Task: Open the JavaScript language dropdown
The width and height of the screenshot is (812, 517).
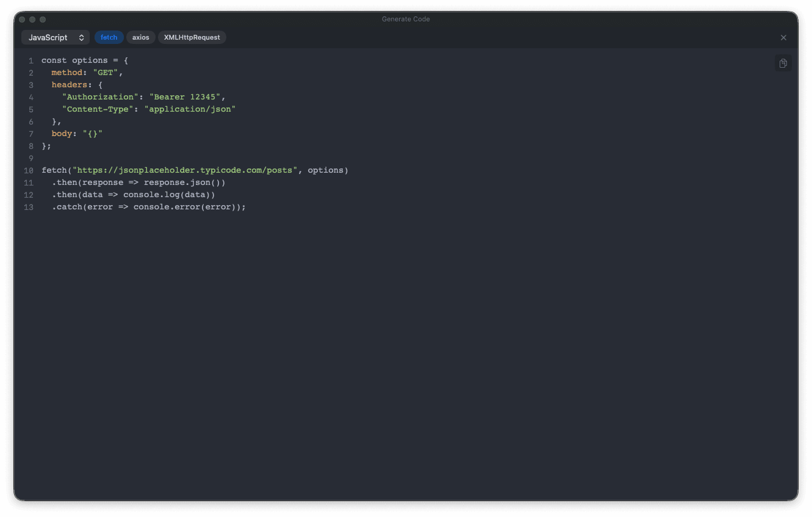Action: coord(56,37)
